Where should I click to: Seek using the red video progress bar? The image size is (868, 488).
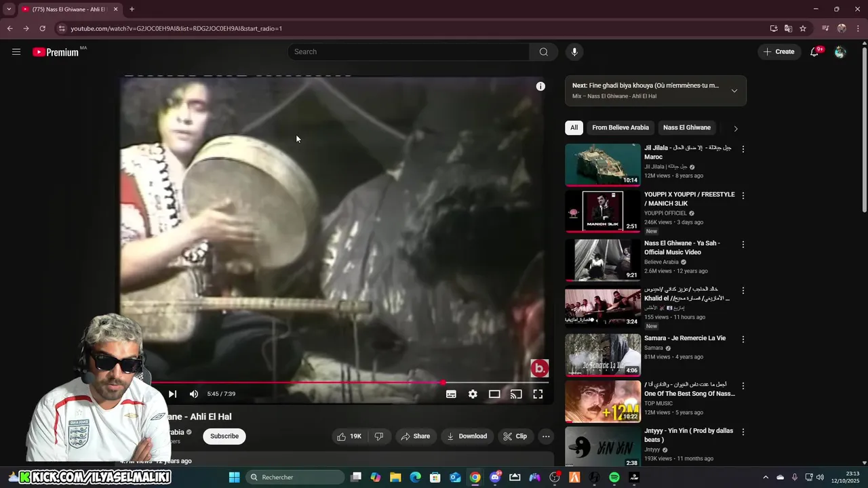coord(335,382)
